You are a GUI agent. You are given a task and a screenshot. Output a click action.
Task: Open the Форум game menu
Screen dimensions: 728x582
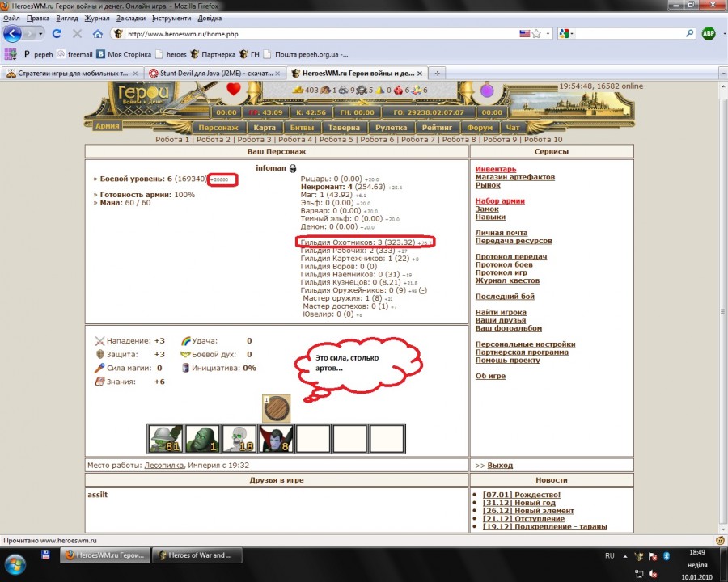[x=480, y=128]
